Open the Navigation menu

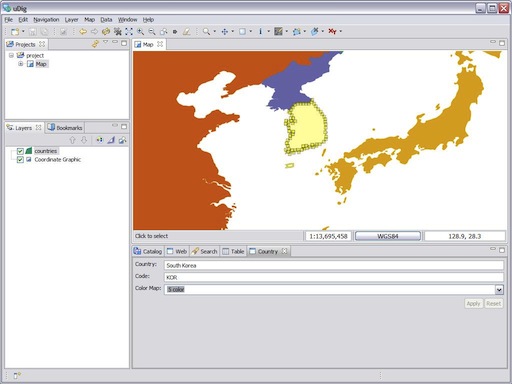[x=46, y=20]
